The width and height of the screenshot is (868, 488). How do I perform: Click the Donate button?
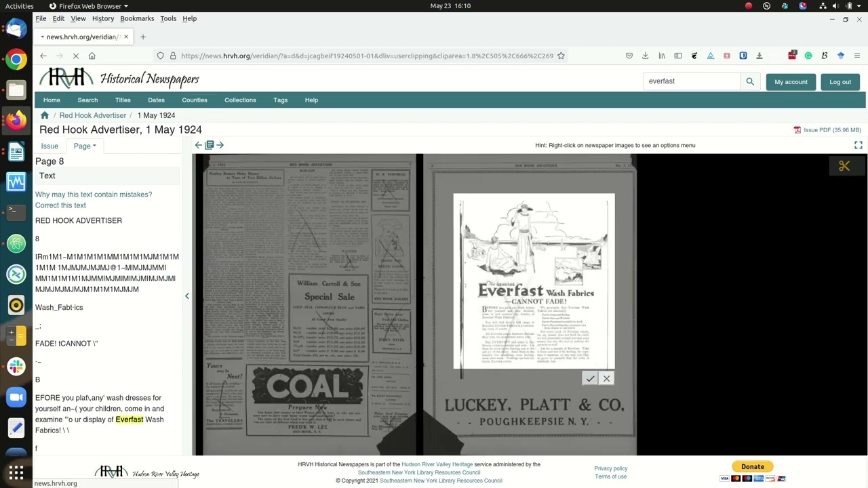752,466
